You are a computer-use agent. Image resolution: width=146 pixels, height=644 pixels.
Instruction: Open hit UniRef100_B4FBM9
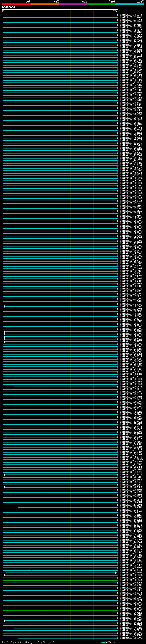pos(131,25)
